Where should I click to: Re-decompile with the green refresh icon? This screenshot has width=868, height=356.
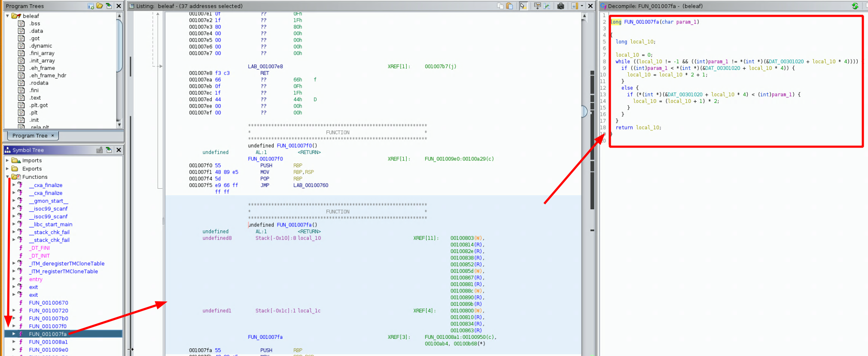click(855, 6)
